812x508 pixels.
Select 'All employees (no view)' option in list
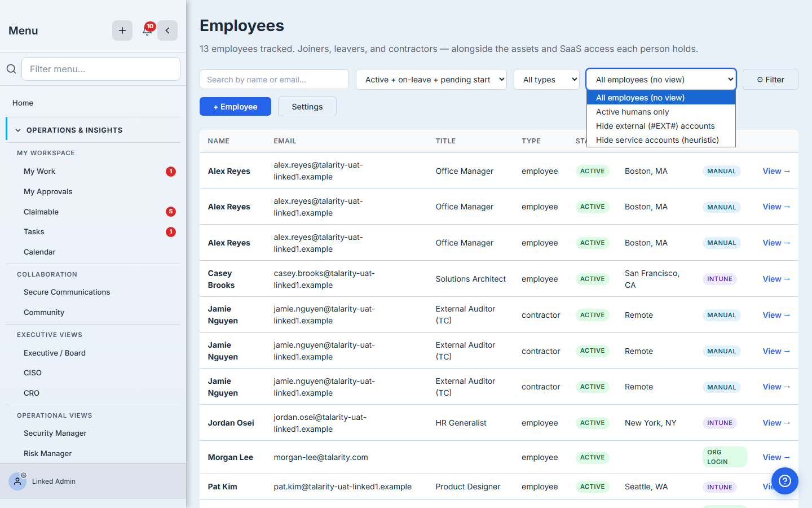point(661,98)
